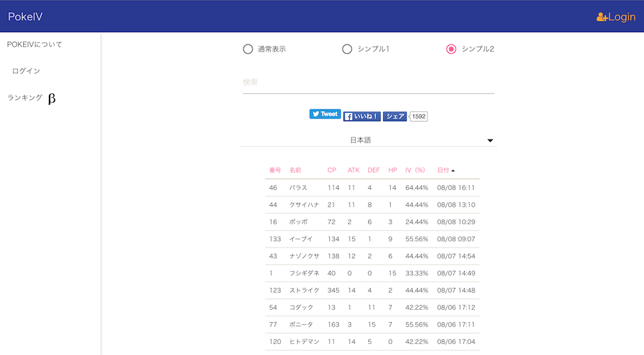Screen dimensions: 644x355
Task: Sort the table by IV (%) column
Action: [x=415, y=170]
